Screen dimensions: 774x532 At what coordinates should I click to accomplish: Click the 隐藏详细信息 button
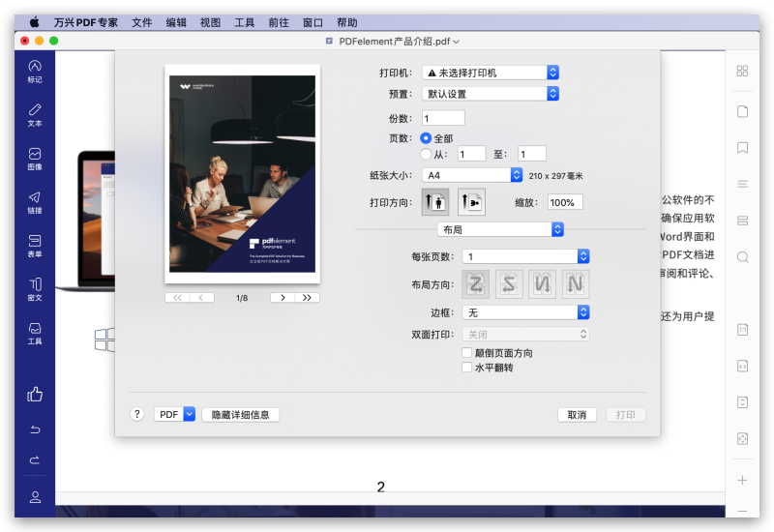(x=241, y=414)
